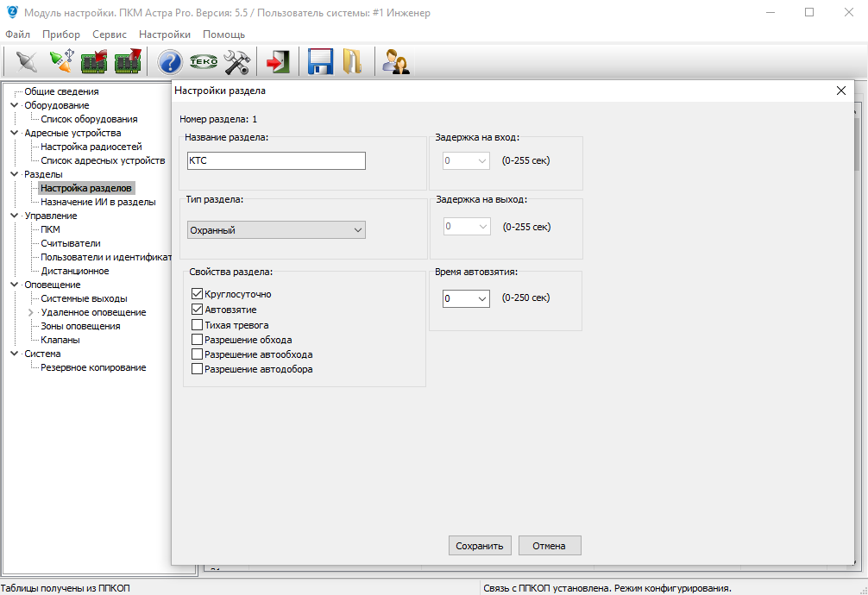Save with the floppy disk icon
The image size is (868, 595).
[320, 61]
